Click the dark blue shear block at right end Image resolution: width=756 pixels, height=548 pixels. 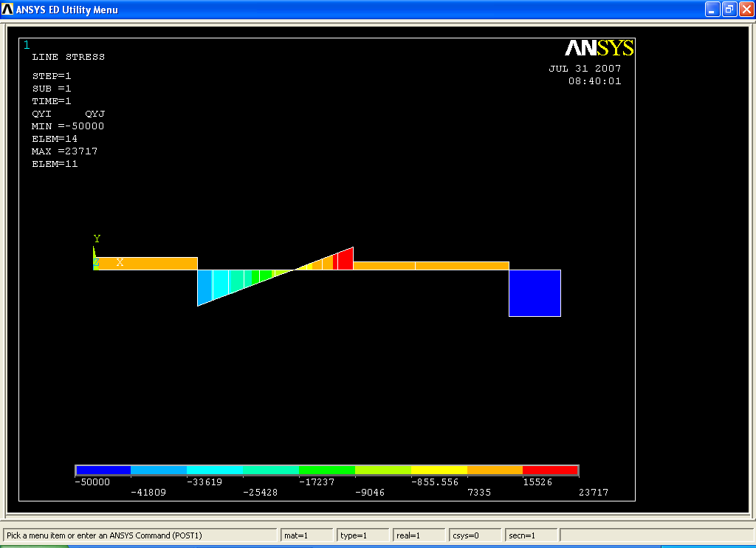(535, 292)
